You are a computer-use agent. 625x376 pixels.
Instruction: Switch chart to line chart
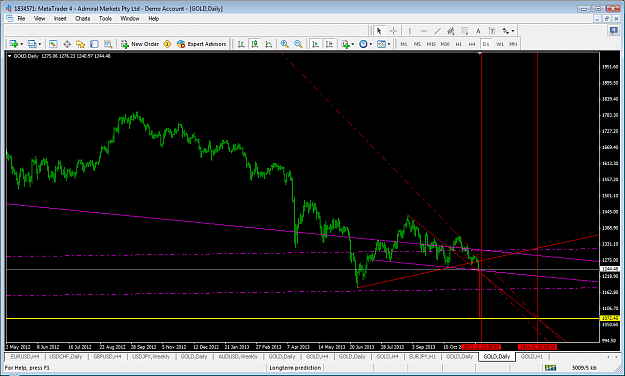(x=269, y=44)
